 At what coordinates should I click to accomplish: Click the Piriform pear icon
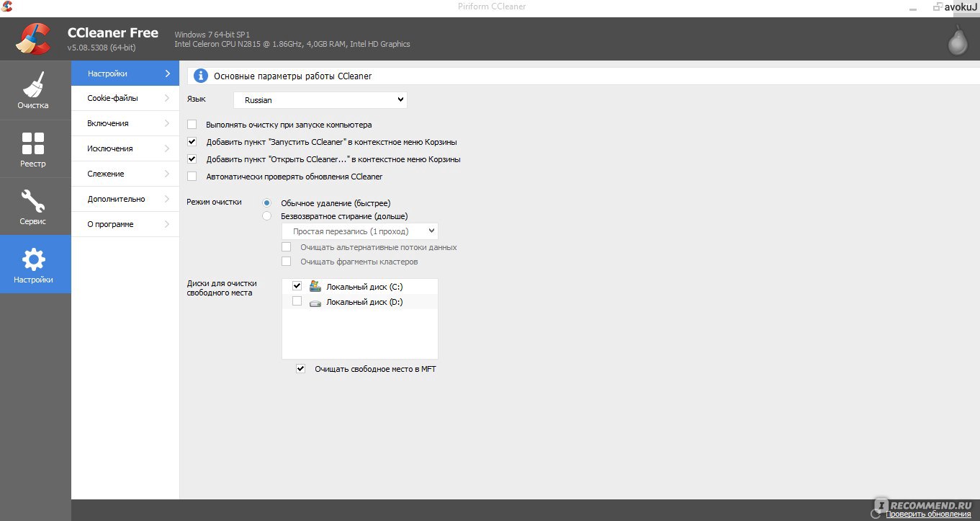957,39
